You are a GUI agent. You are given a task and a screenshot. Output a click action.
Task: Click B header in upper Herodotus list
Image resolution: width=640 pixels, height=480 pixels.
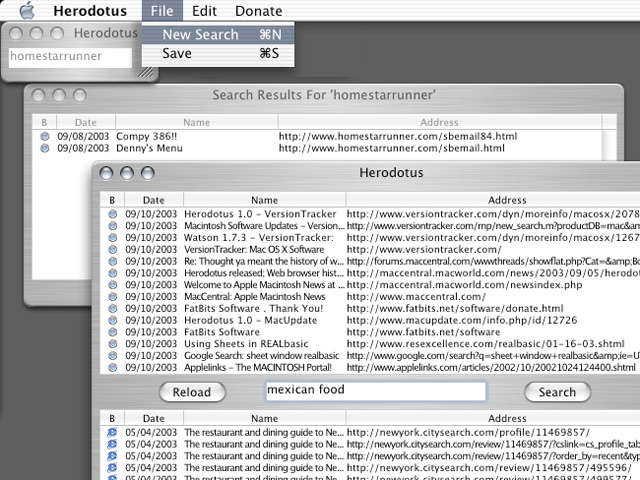[x=112, y=200]
